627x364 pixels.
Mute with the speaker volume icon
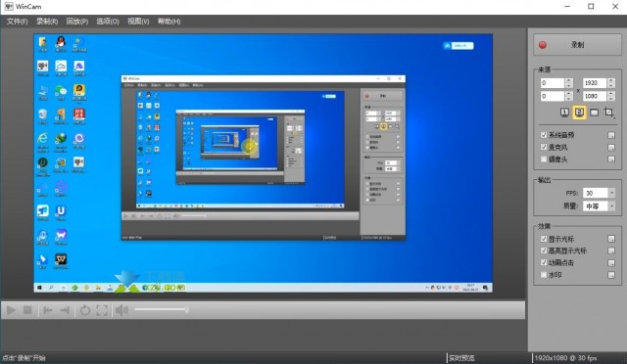pyautogui.click(x=121, y=310)
